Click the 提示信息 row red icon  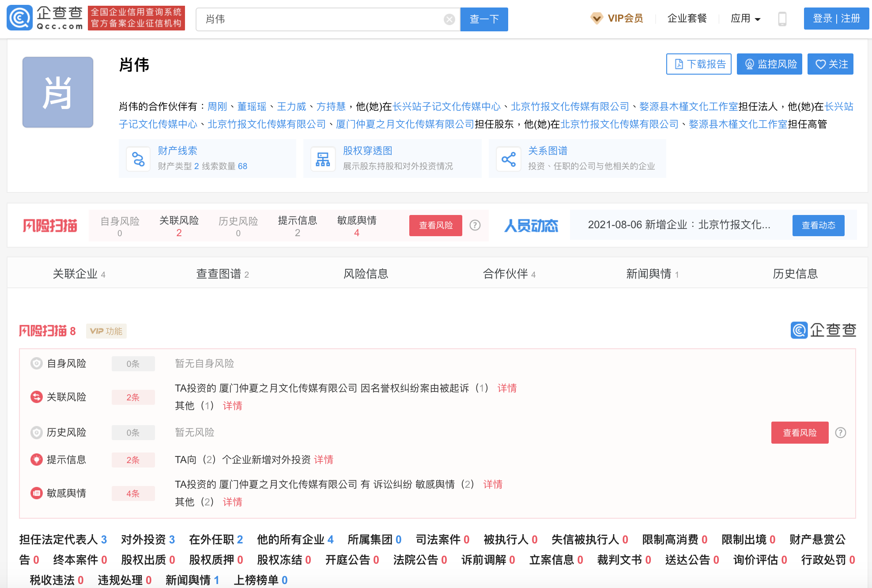point(36,460)
